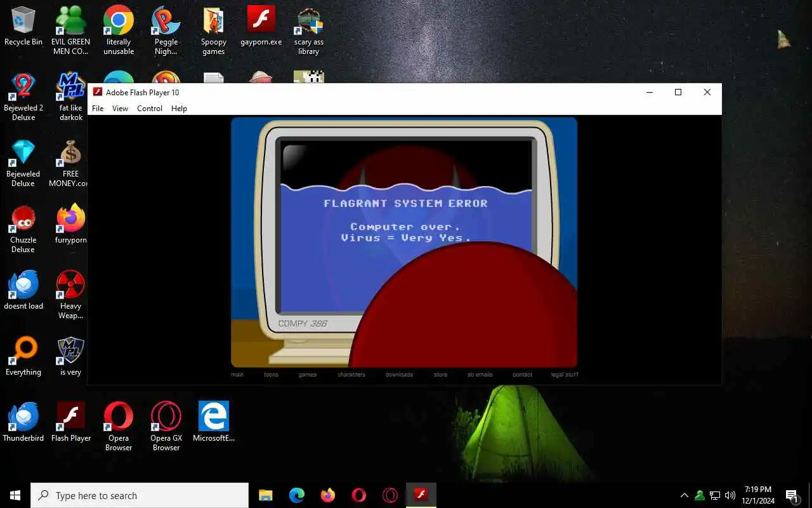
Task: Open the is very shield shortcut
Action: click(71, 356)
